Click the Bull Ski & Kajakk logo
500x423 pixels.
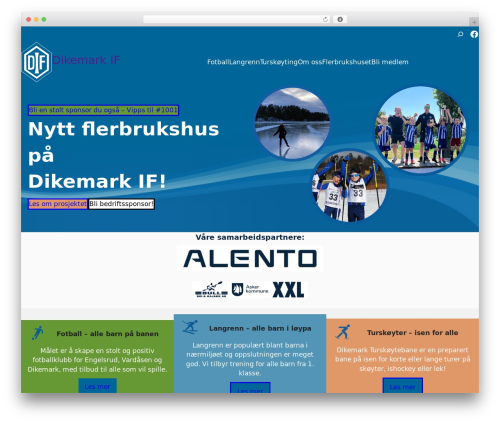pos(211,290)
